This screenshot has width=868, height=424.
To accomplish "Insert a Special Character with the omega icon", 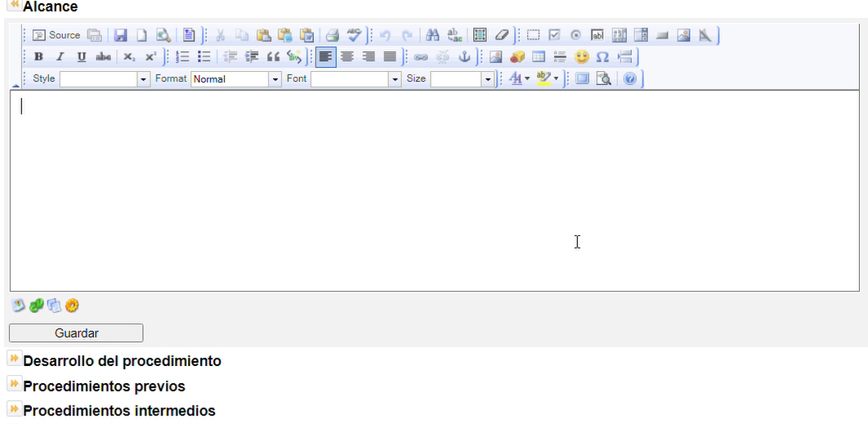I will (603, 56).
